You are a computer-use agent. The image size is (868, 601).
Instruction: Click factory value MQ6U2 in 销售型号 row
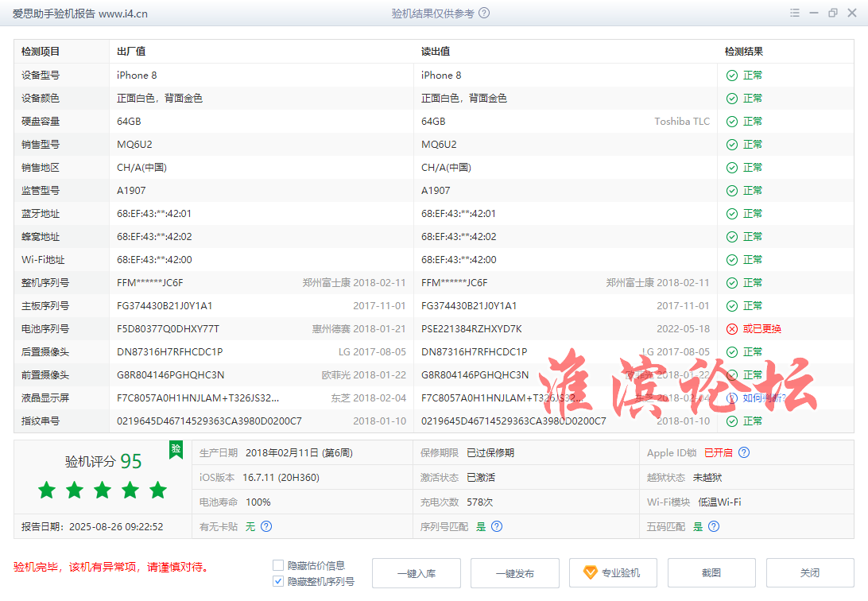(x=134, y=145)
